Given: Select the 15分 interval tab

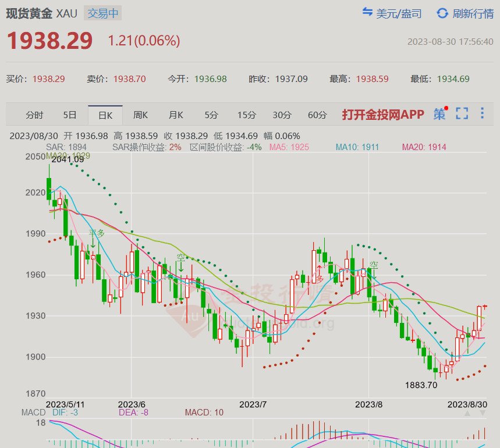Looking at the screenshot, I should click(x=246, y=115).
